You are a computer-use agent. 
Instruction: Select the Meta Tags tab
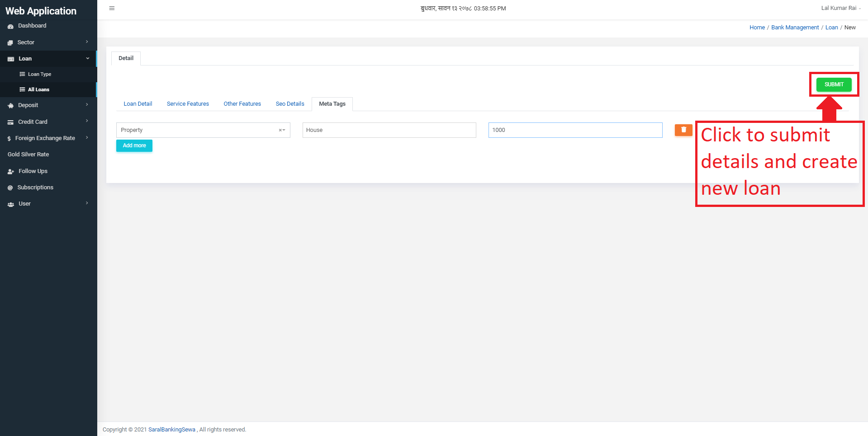332,104
